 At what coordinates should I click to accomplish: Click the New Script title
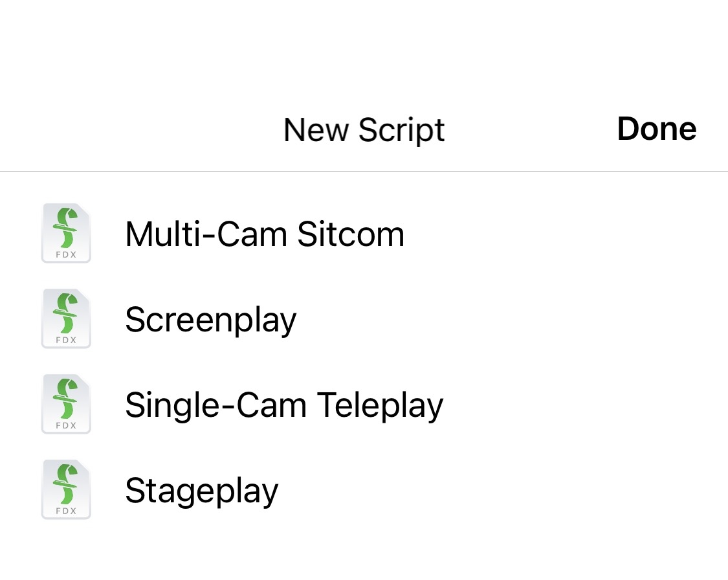pos(364,130)
